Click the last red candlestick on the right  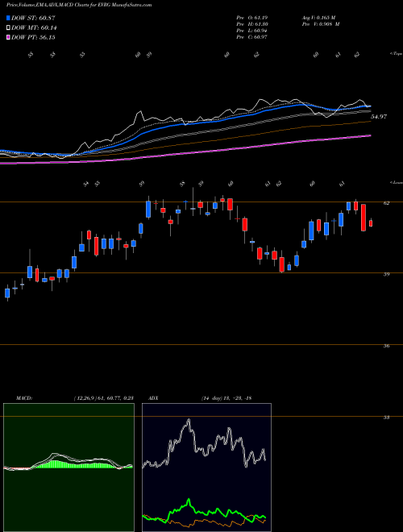(x=371, y=223)
